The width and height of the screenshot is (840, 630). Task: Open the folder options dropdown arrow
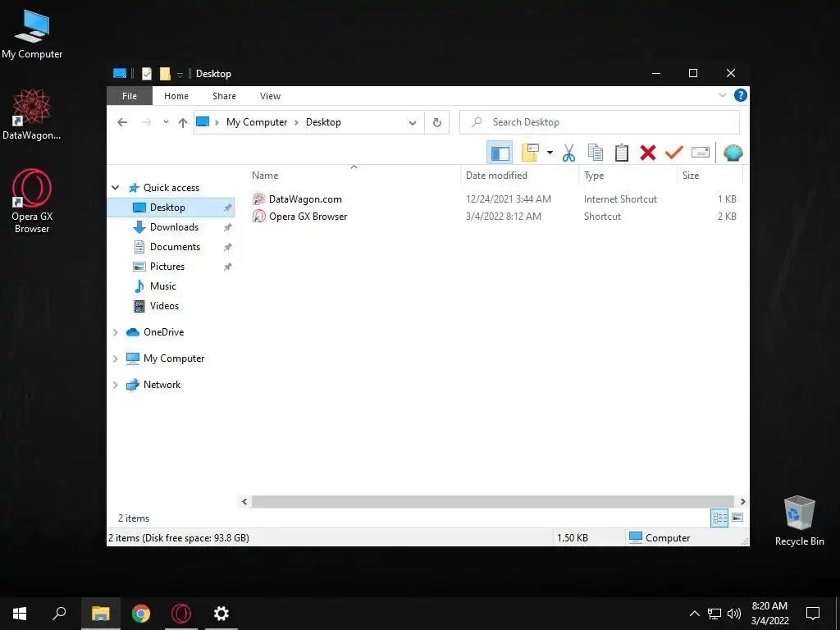click(550, 153)
